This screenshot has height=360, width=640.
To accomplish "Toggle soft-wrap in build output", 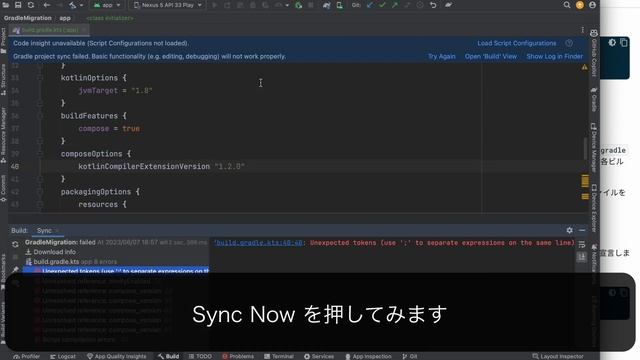I will 582,244.
